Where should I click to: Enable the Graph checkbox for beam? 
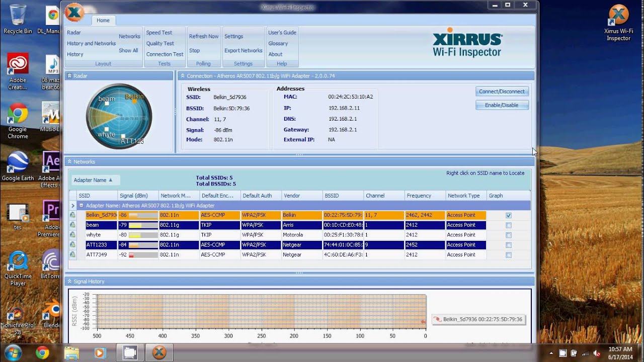[509, 225]
